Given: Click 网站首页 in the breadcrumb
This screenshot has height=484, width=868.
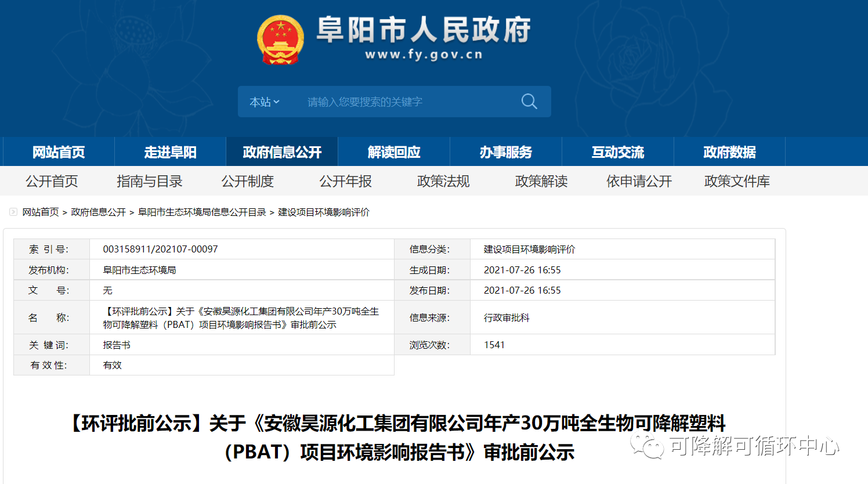Looking at the screenshot, I should 41,212.
